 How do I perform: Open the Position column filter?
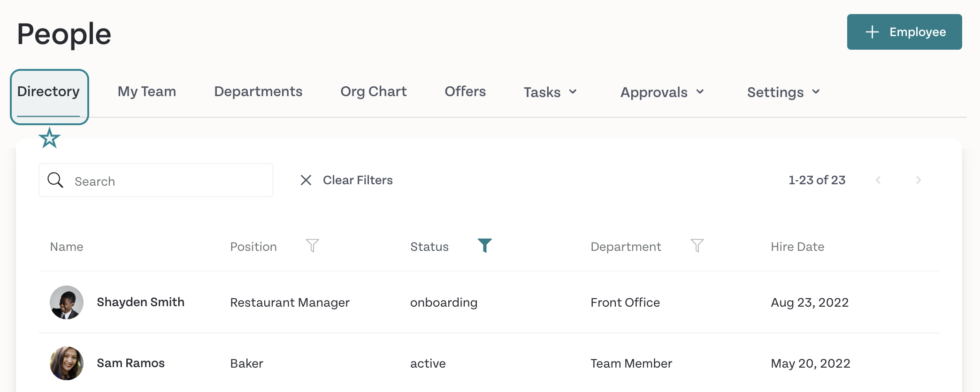(x=312, y=245)
